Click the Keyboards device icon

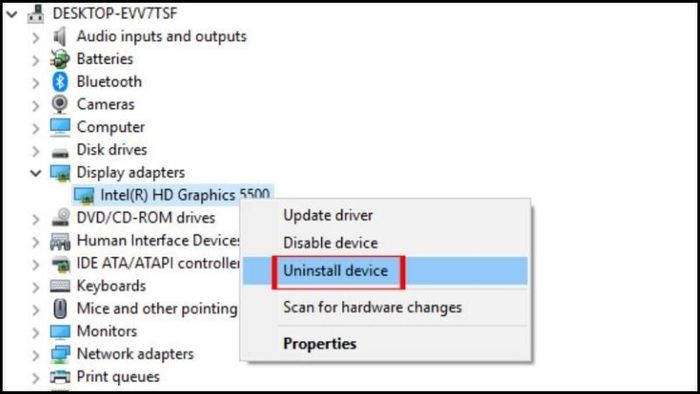[60, 286]
